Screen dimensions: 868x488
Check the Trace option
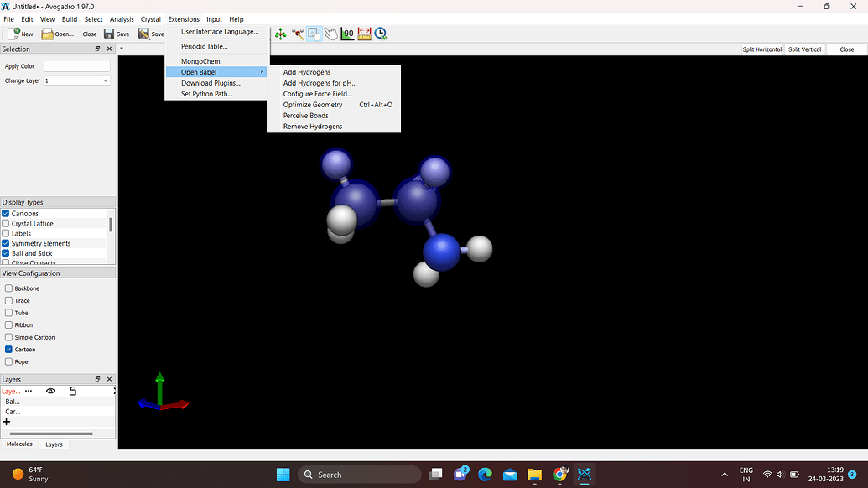pos(9,300)
